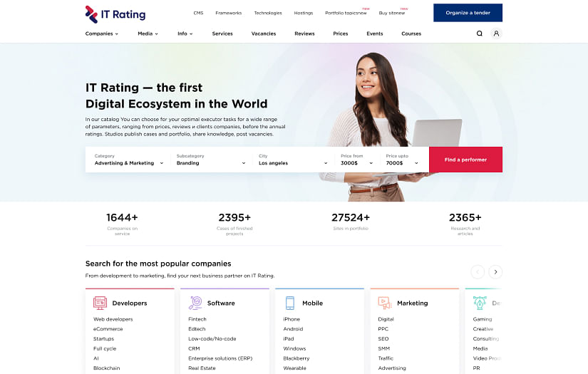
Task: Expand the Companies menu
Action: (102, 33)
